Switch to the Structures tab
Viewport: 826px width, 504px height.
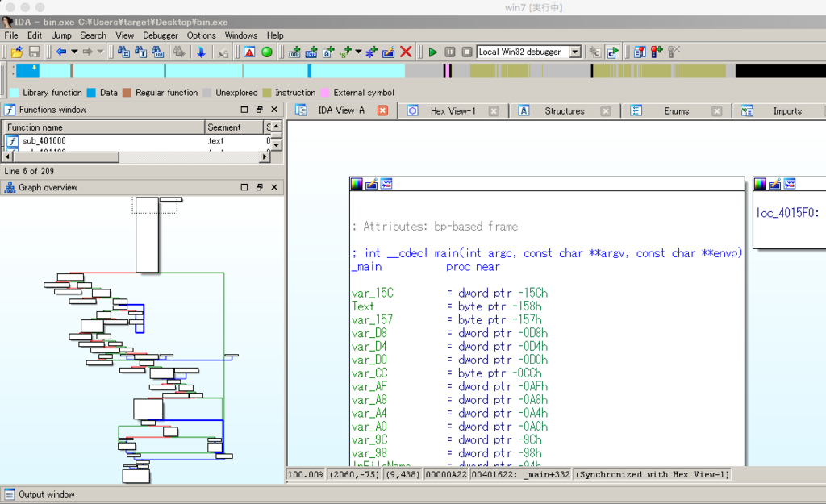[x=564, y=111]
